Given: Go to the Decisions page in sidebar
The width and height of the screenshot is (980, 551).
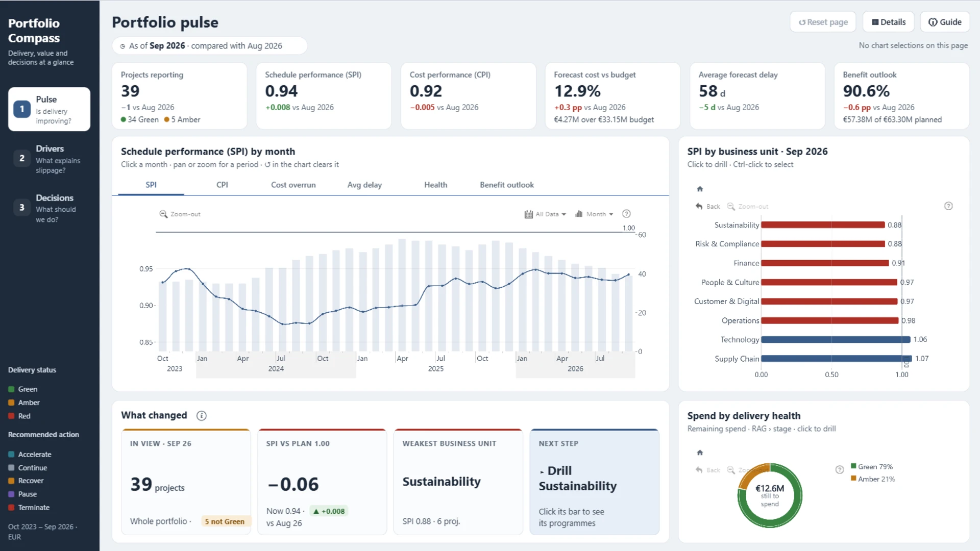Looking at the screenshot, I should point(49,208).
